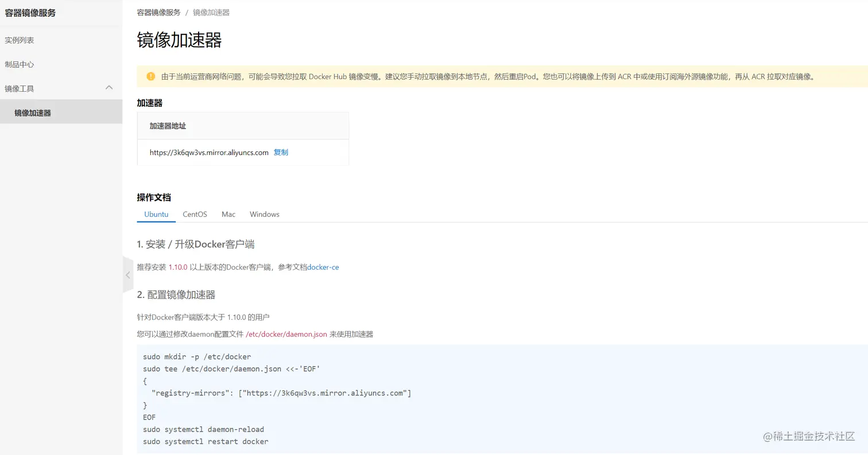The width and height of the screenshot is (868, 455).
Task: Click the accelerator URL https://3k6qw3vs.mirror.aliyuncs.com
Action: tap(209, 152)
